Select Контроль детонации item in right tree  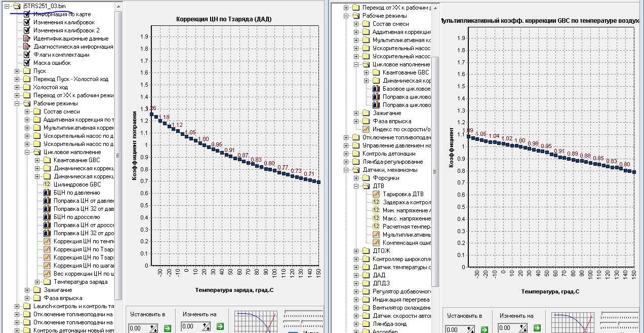[389, 154]
